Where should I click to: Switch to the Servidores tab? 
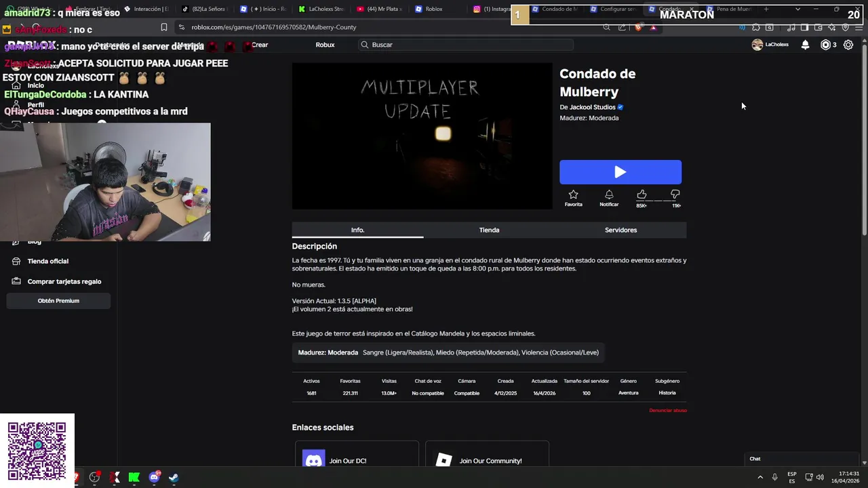pyautogui.click(x=620, y=230)
